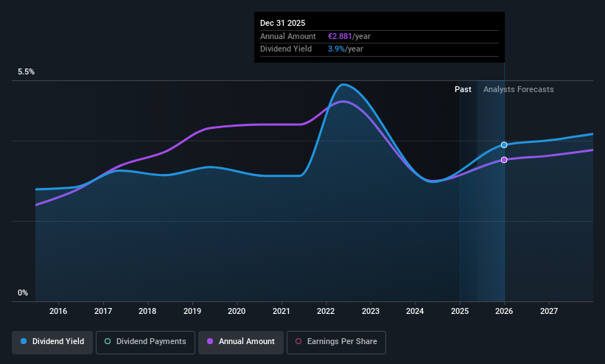
Task: Click the Analysts Forecasts label
Action: pyautogui.click(x=518, y=89)
